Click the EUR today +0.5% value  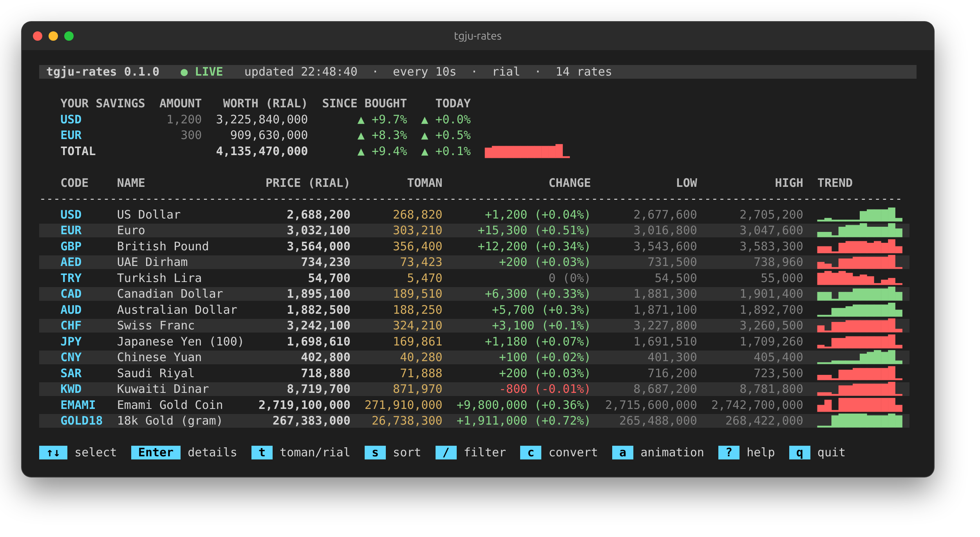[x=446, y=135]
